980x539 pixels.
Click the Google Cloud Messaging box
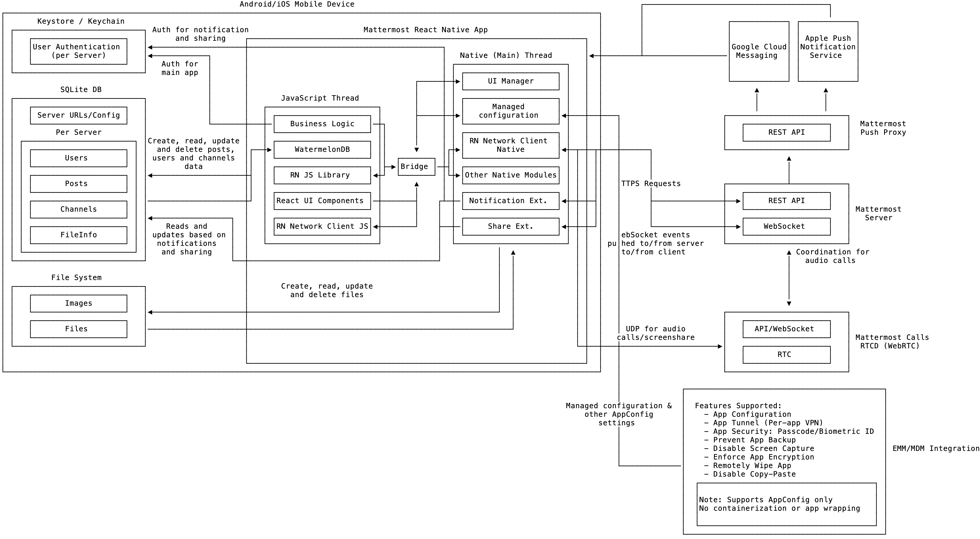point(759,51)
